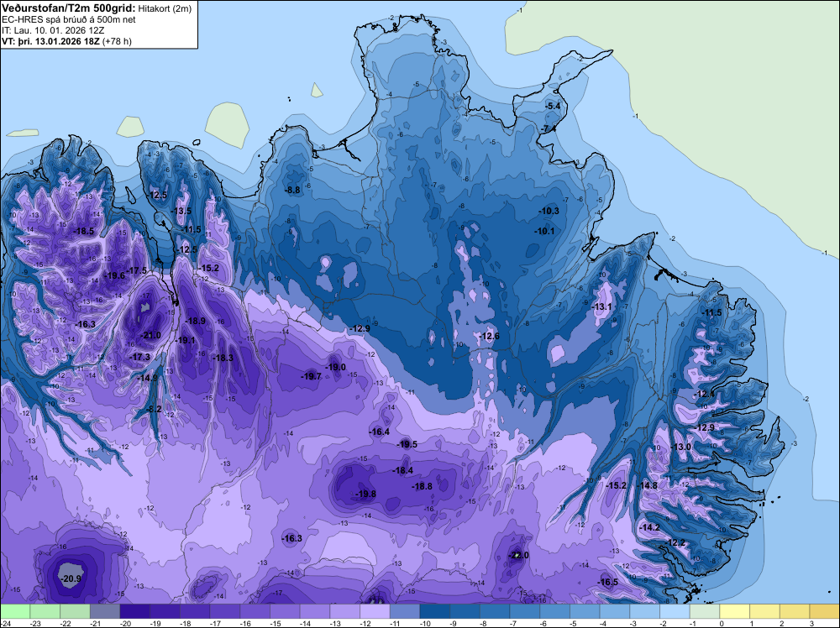The width and height of the screenshot is (840, 628).
Task: Click the -13.1 temperature value
Action: coord(601,306)
